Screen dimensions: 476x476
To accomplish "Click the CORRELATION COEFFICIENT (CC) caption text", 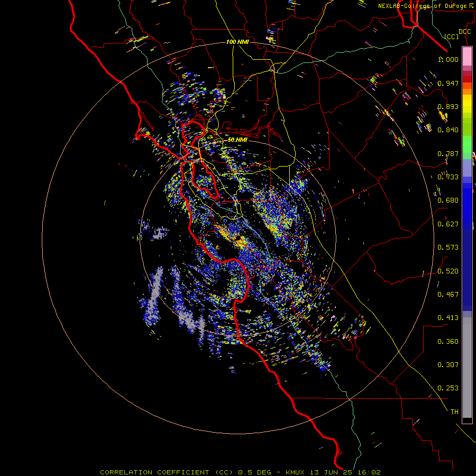I will click(x=167, y=472).
